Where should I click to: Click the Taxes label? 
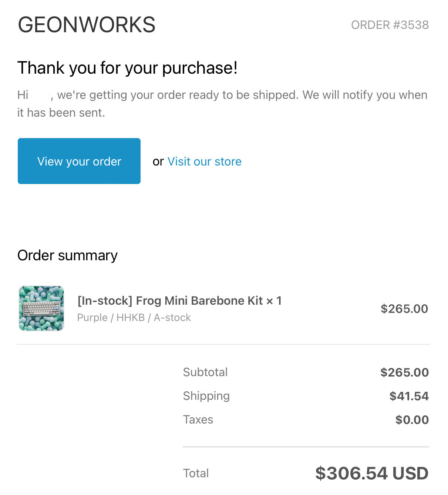click(198, 419)
